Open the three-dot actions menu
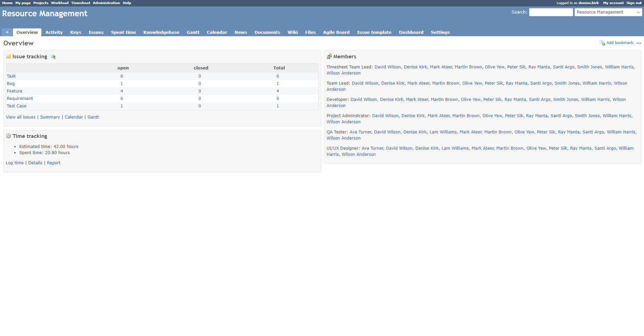The height and width of the screenshot is (336, 644). [639, 43]
